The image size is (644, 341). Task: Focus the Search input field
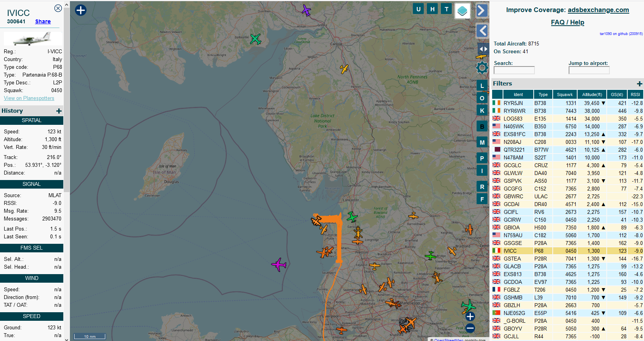click(x=514, y=70)
